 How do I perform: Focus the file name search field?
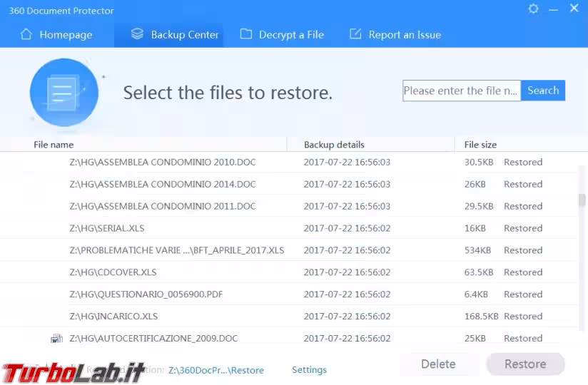pyautogui.click(x=462, y=91)
